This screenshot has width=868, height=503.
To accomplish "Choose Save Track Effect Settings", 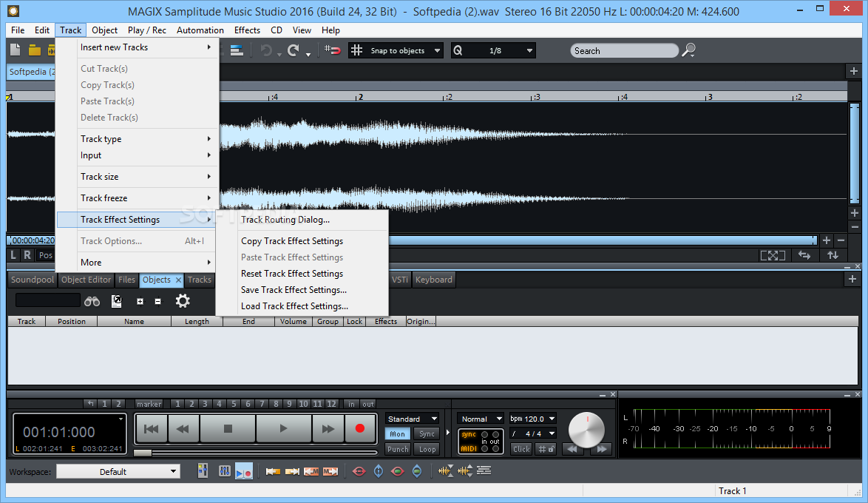I will (302, 290).
